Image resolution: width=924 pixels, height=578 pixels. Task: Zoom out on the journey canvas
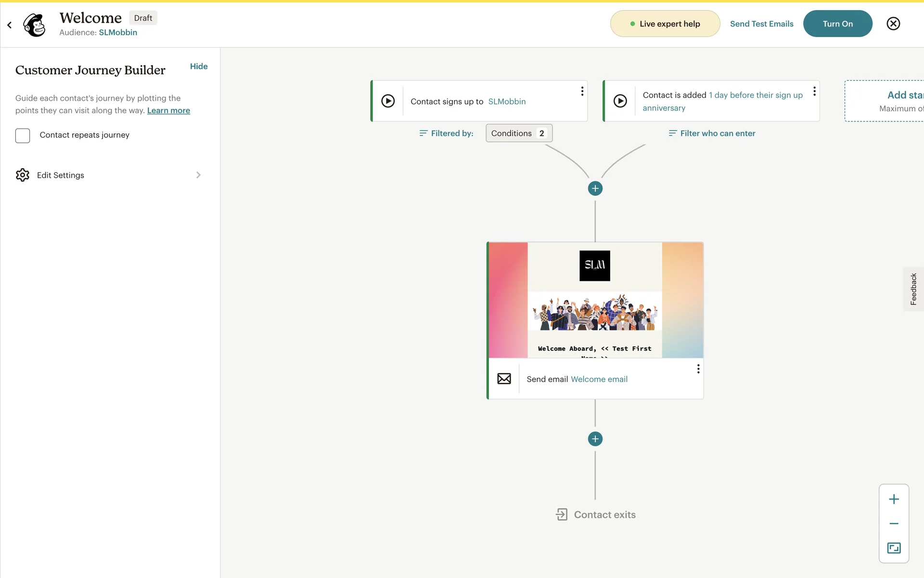tap(894, 524)
